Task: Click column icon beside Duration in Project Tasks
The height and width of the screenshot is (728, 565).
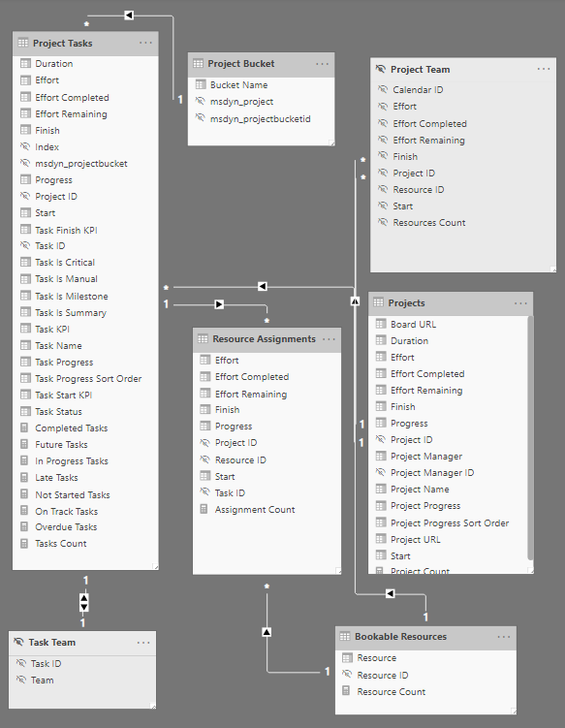Action: pyautogui.click(x=25, y=63)
